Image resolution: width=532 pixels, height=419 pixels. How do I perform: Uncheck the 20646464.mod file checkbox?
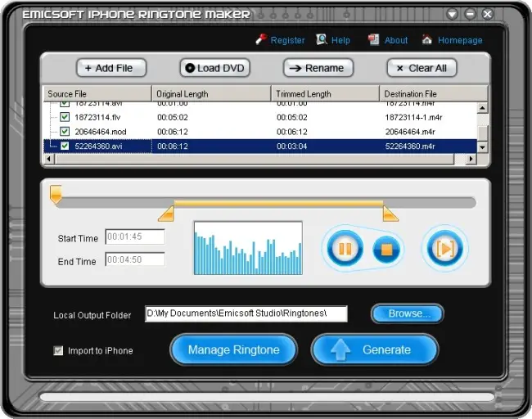click(65, 131)
